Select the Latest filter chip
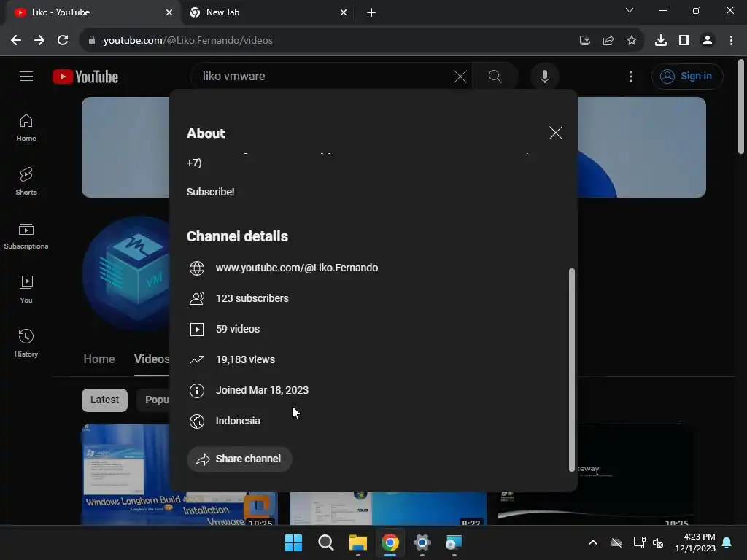The width and height of the screenshot is (747, 560). click(104, 400)
